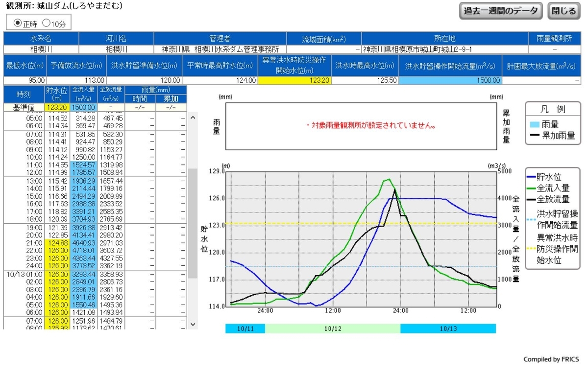Click the 125.50 value cell
The image size is (588, 376).
click(x=365, y=80)
